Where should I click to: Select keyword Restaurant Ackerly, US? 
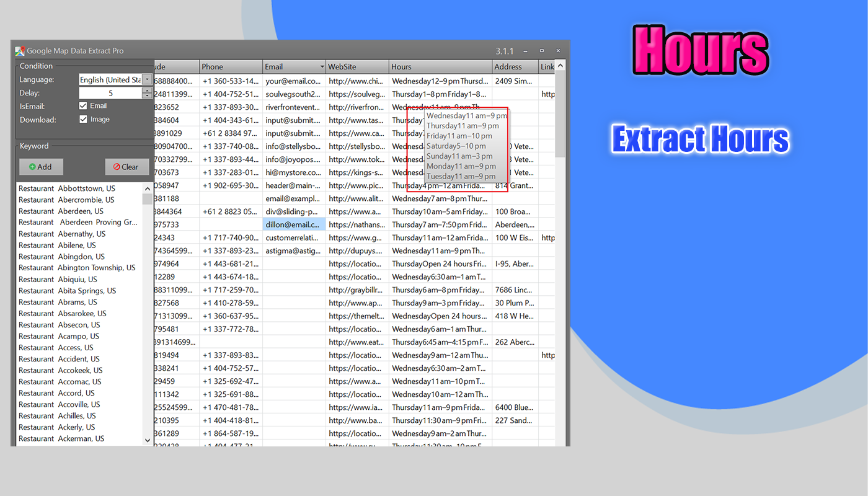tap(56, 427)
